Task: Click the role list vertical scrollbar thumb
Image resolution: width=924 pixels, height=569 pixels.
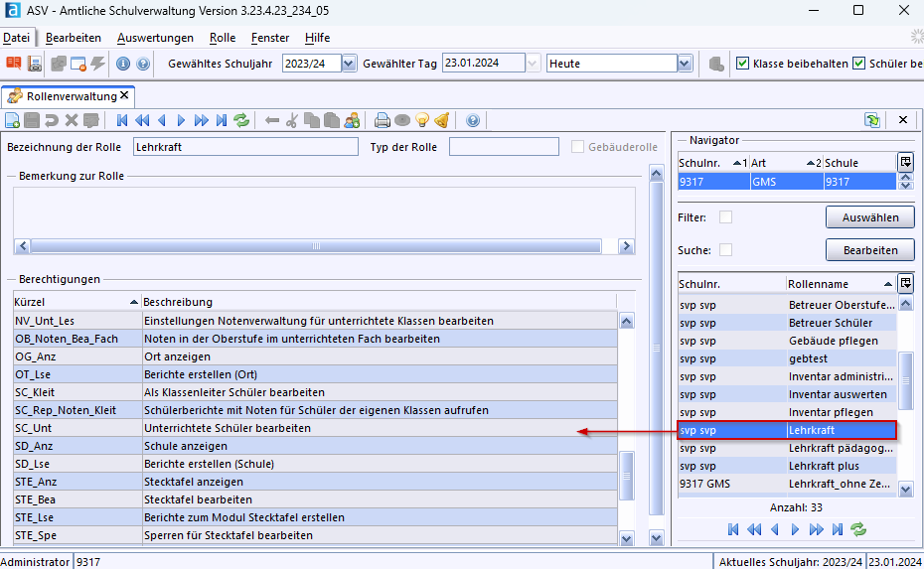Action: pos(906,380)
